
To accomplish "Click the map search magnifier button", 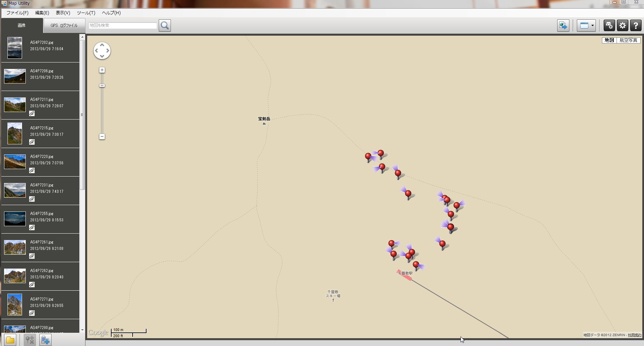I will click(165, 25).
